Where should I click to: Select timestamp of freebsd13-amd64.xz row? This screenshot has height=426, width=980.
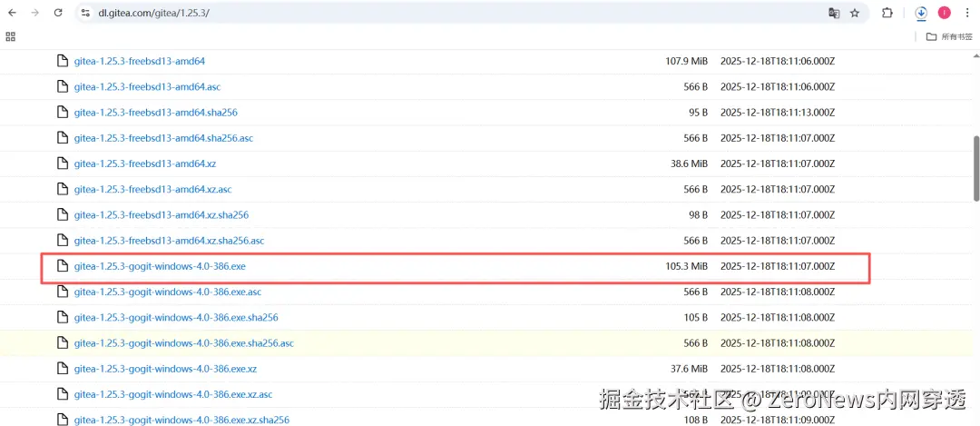tap(779, 163)
